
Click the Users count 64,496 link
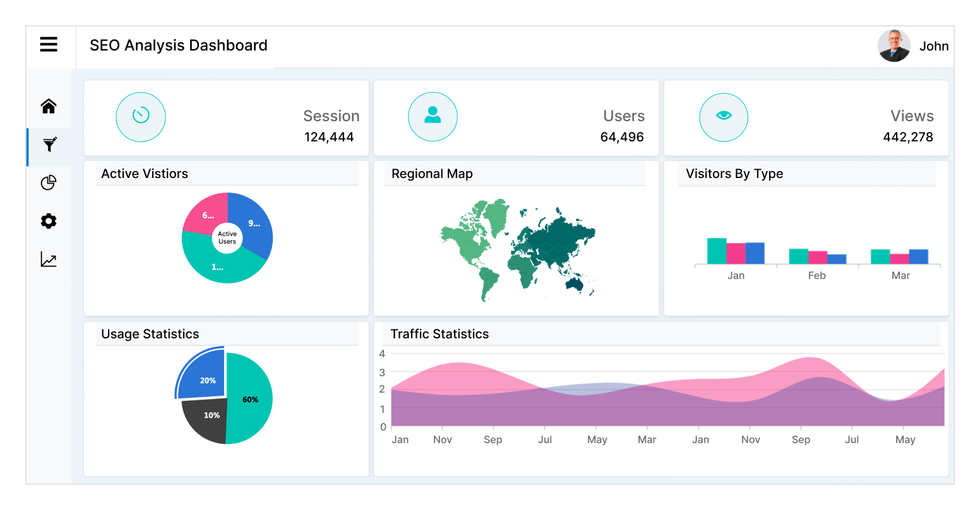[x=622, y=136]
